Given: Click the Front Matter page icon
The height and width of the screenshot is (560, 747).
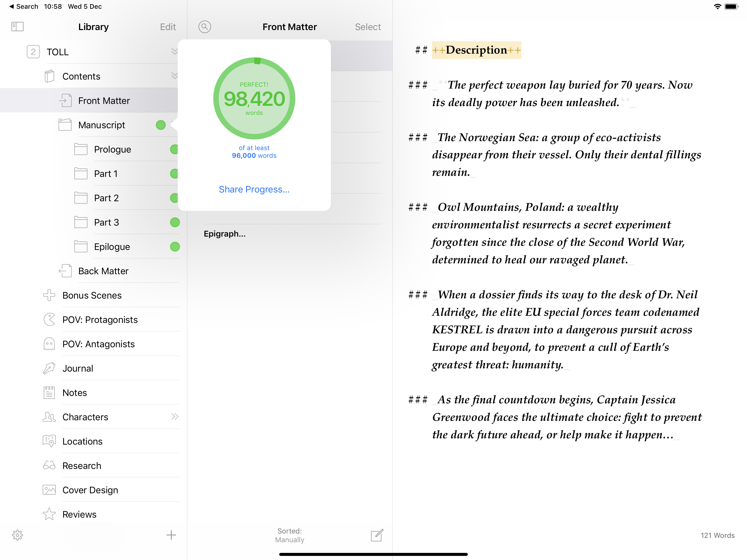Looking at the screenshot, I should [65, 100].
